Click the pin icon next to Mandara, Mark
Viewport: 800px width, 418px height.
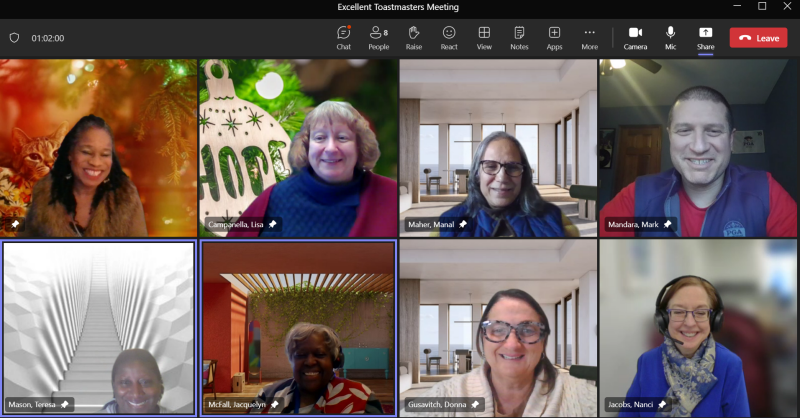click(x=667, y=224)
